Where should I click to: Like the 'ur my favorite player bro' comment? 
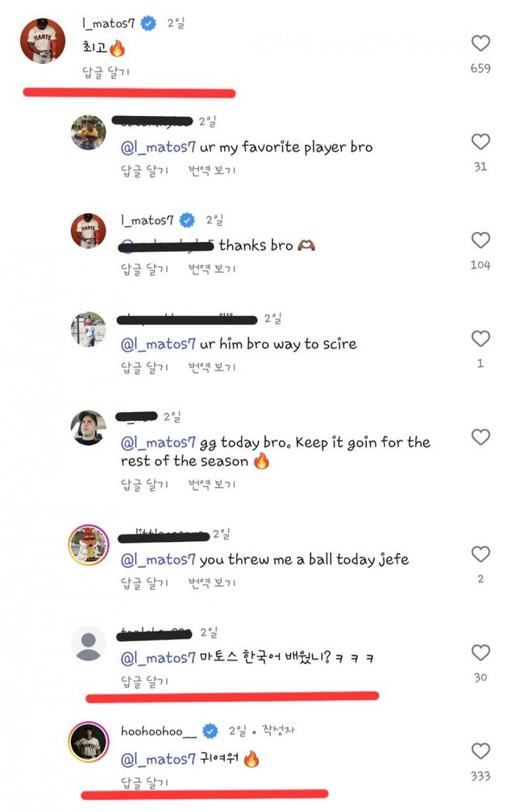click(481, 142)
